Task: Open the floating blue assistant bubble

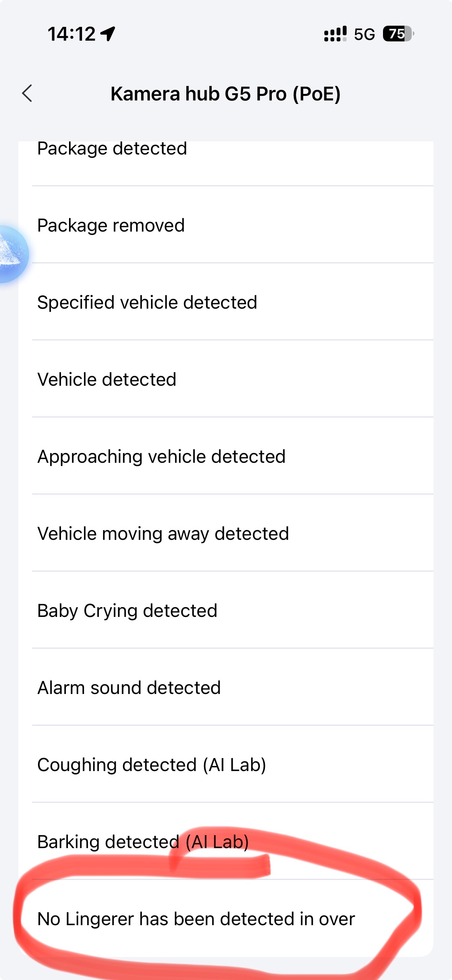Action: (x=12, y=254)
